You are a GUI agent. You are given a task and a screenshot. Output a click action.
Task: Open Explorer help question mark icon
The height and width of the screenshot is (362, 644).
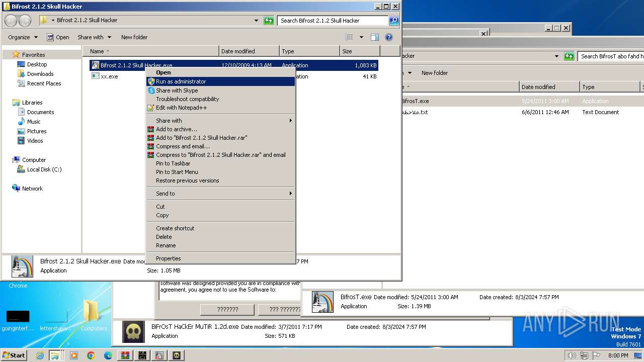click(388, 37)
